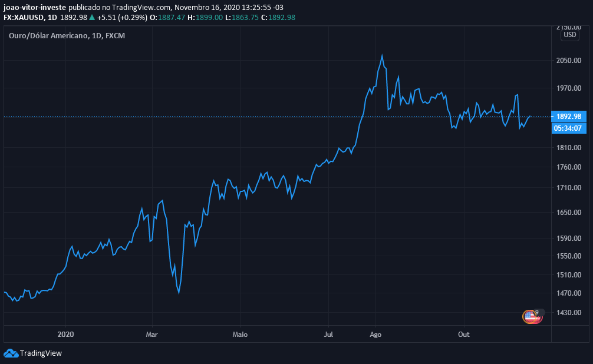
Task: Click the joao-vitor-investe author name
Action: tap(35, 7)
